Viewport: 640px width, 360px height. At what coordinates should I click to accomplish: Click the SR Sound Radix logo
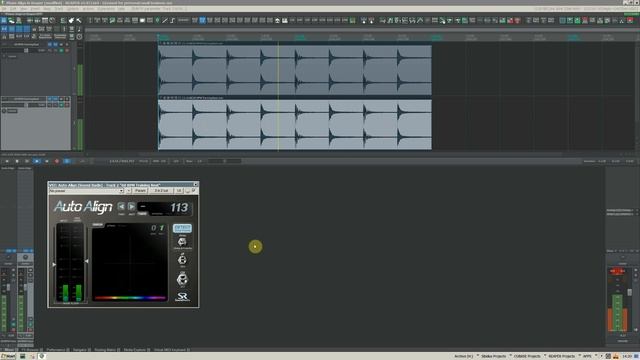click(182, 297)
